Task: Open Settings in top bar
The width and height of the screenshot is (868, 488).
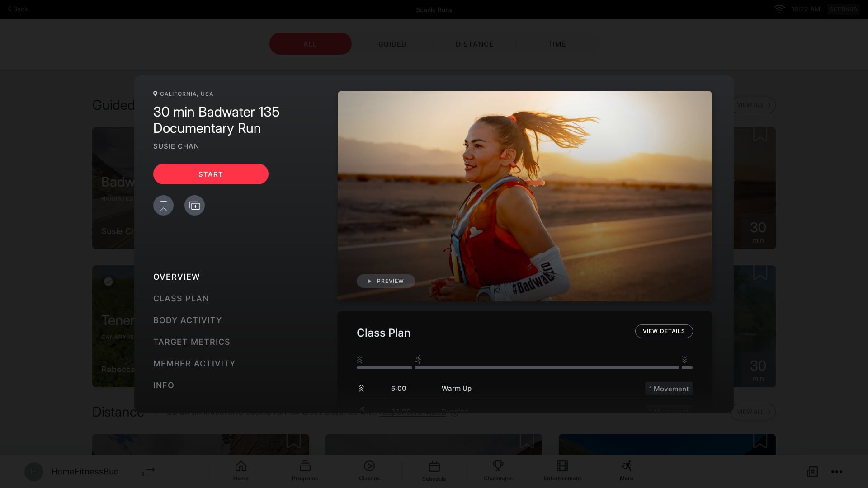Action: tap(843, 9)
